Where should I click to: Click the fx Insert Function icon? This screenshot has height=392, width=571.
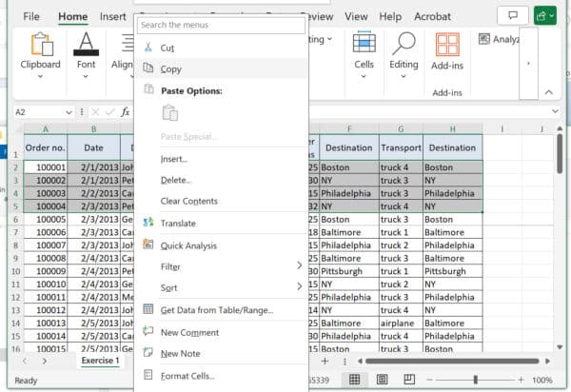(x=126, y=112)
